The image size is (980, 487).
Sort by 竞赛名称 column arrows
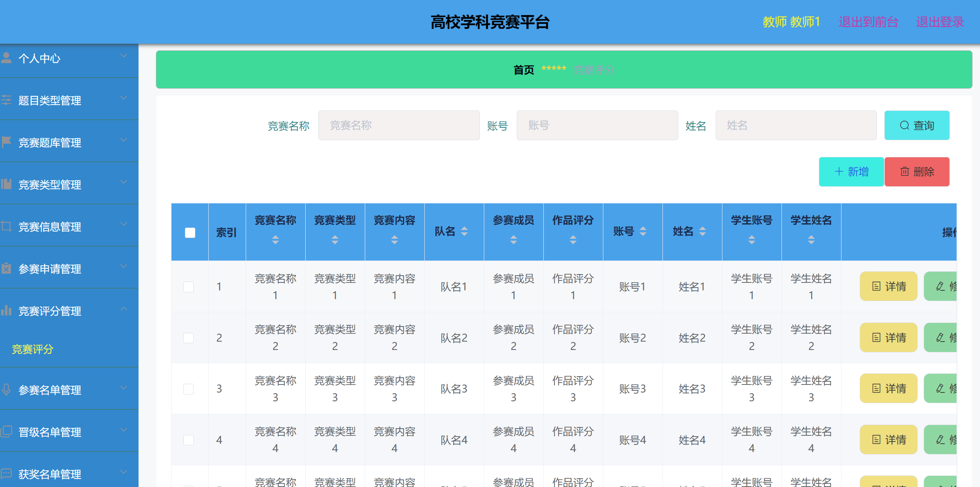(275, 240)
